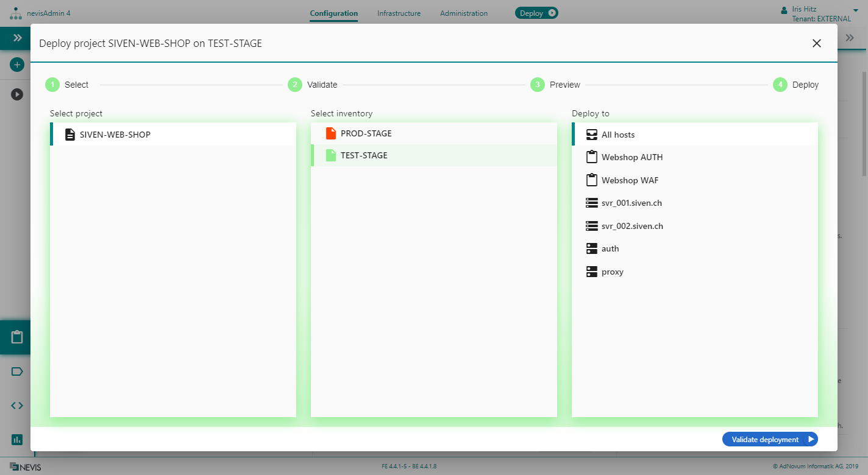
Task: Open the user account dropdown arrow
Action: point(855,10)
